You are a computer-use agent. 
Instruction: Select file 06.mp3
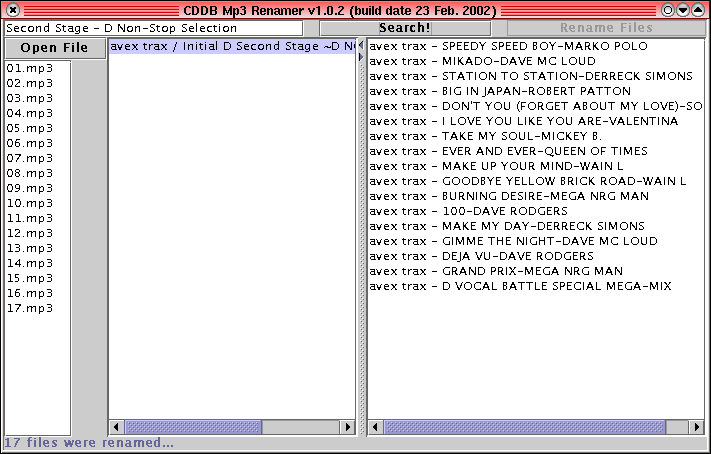tap(37, 143)
